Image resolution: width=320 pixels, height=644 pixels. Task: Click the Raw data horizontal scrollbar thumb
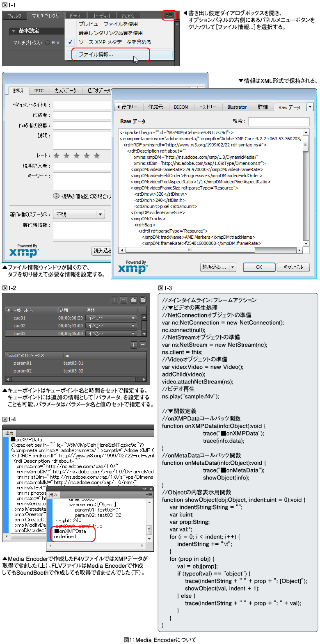coord(190,250)
